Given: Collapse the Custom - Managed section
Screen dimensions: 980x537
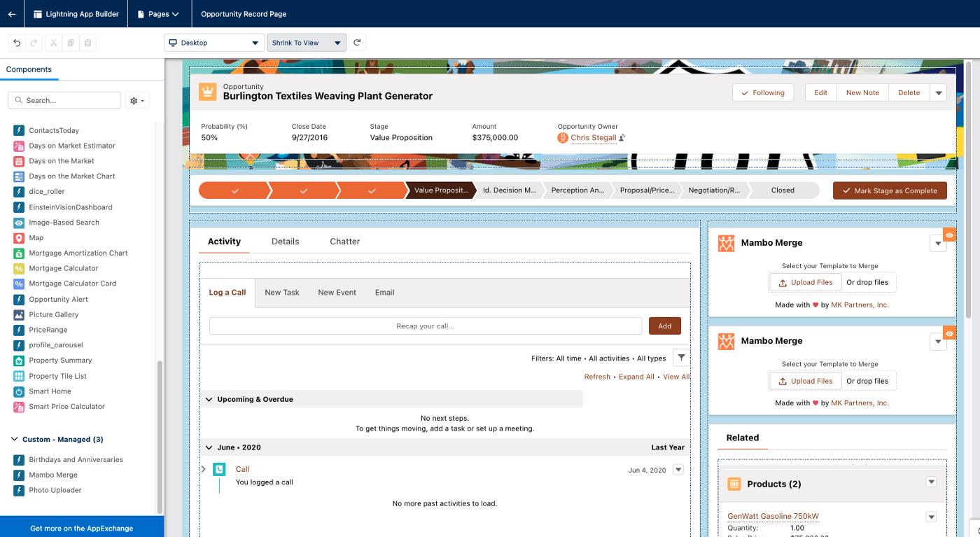Looking at the screenshot, I should tap(15, 440).
